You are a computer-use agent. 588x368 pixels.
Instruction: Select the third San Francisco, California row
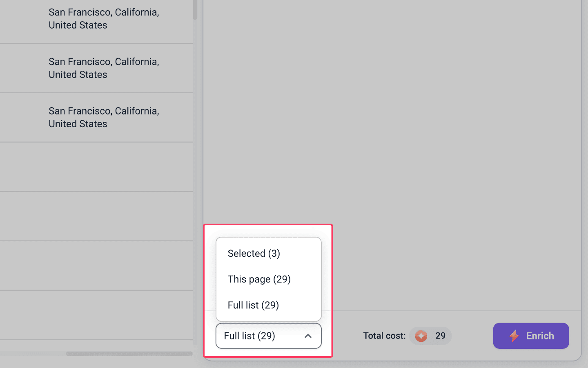96,118
